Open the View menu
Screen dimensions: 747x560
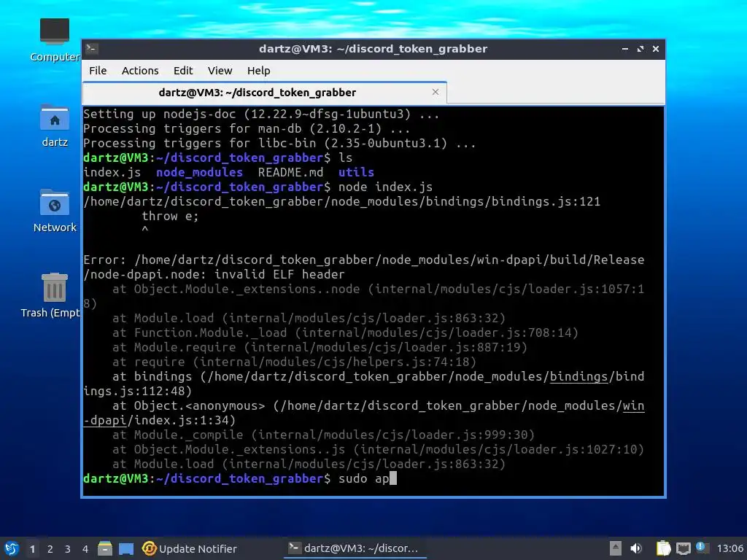tap(220, 71)
